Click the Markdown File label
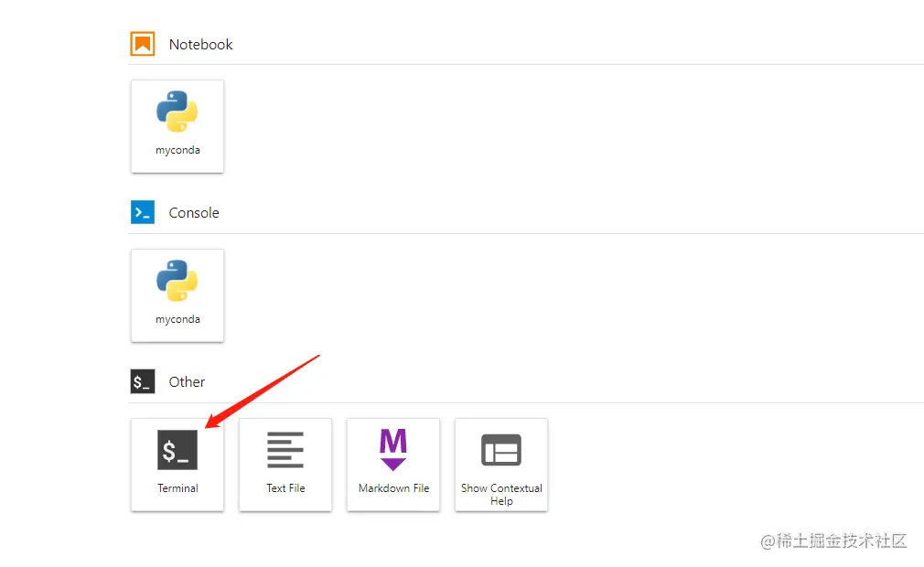Image resolution: width=924 pixels, height=567 pixels. [393, 488]
